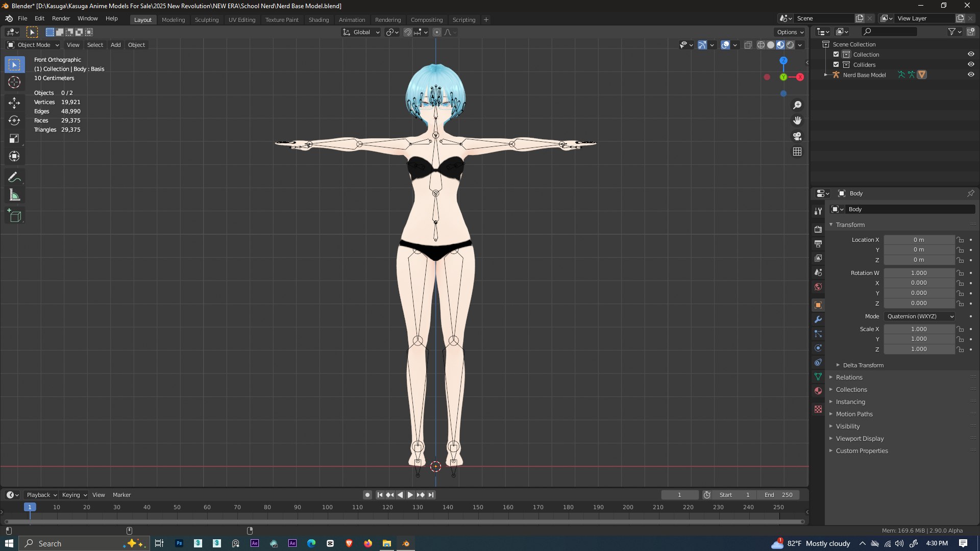Toggle snapping magnet in header

pos(407,32)
